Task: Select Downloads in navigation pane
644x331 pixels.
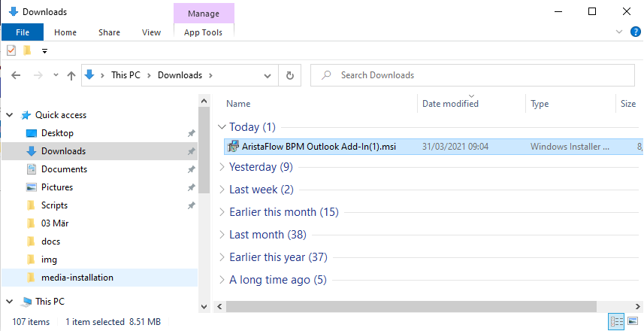Action: 63,151
